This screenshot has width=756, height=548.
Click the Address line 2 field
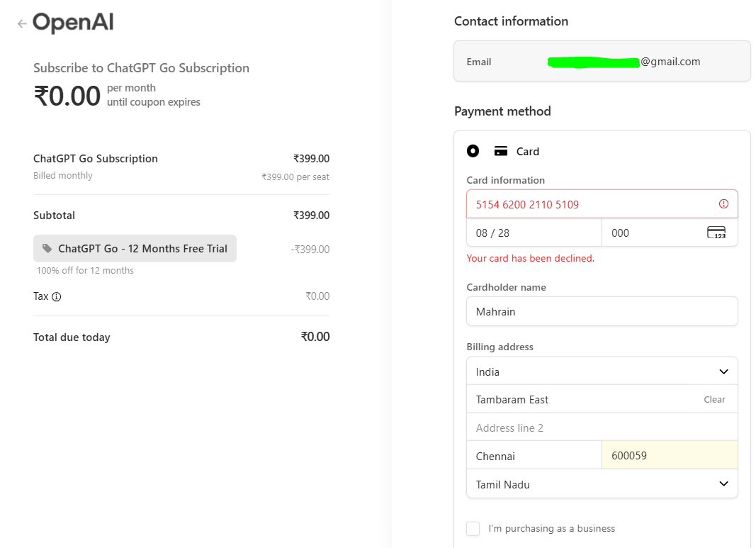coord(602,427)
